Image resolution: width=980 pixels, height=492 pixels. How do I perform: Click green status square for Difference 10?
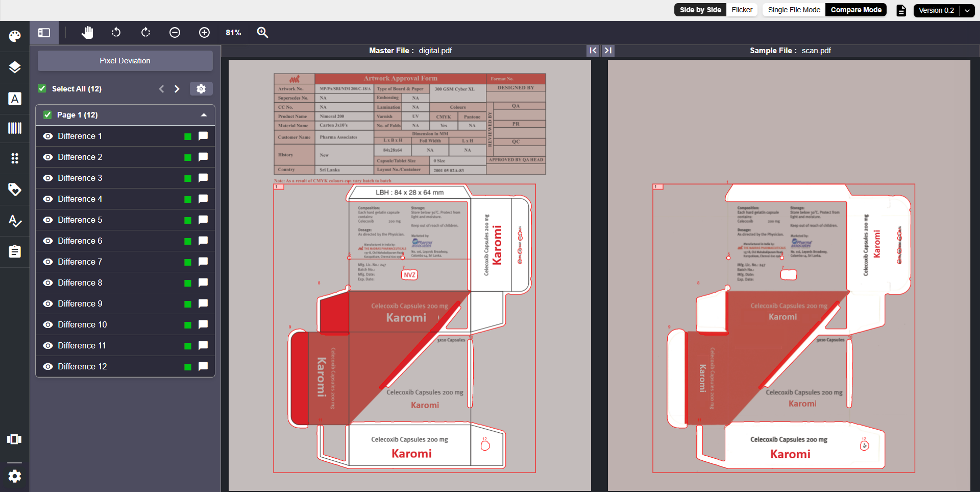pos(188,325)
